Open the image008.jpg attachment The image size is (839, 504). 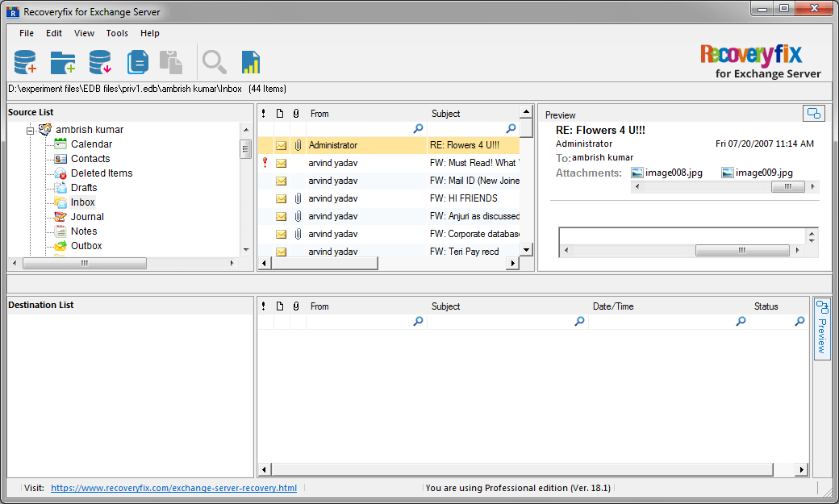pos(667,173)
